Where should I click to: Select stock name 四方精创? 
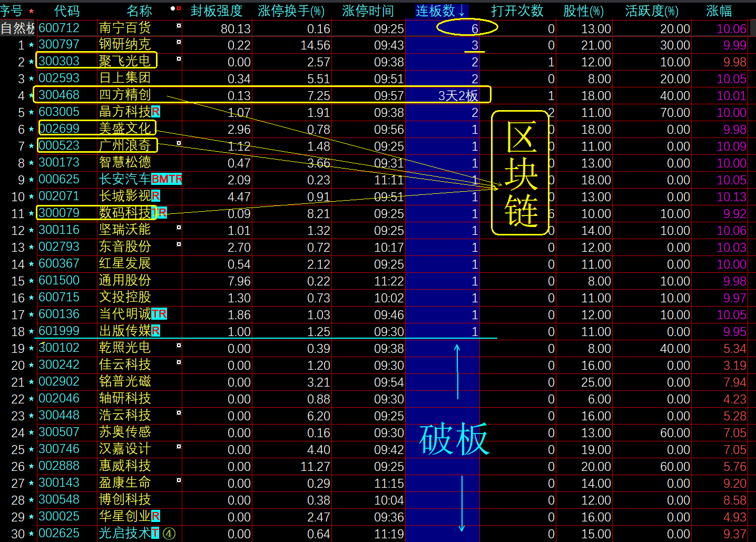click(125, 95)
